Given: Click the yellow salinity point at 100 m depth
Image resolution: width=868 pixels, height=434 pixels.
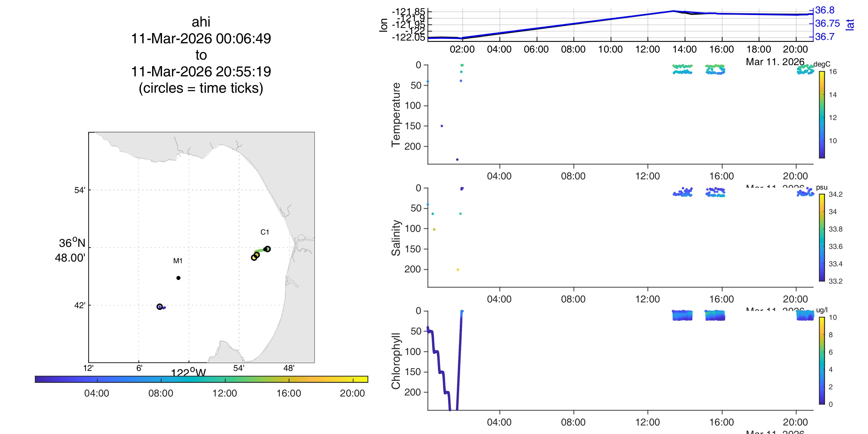Looking at the screenshot, I should click(434, 229).
